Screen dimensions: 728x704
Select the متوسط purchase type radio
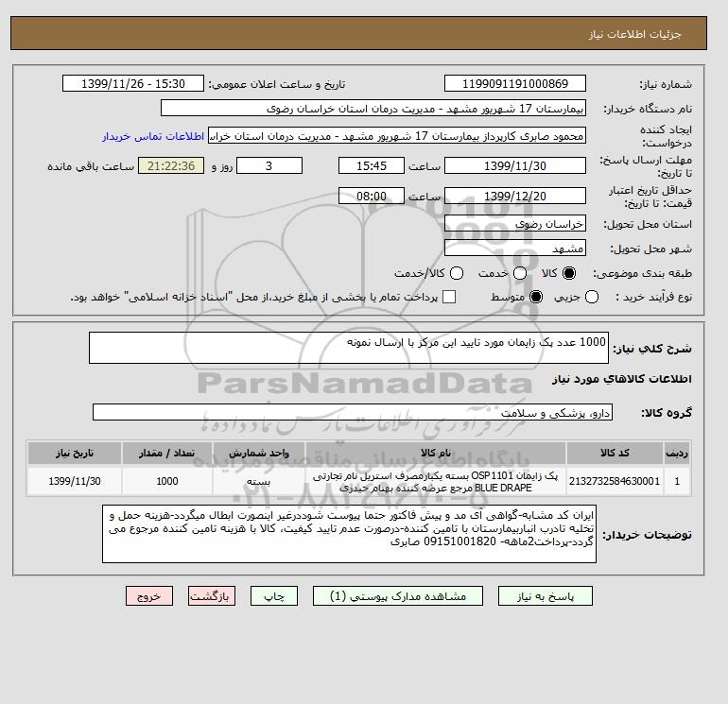pyautogui.click(x=536, y=297)
